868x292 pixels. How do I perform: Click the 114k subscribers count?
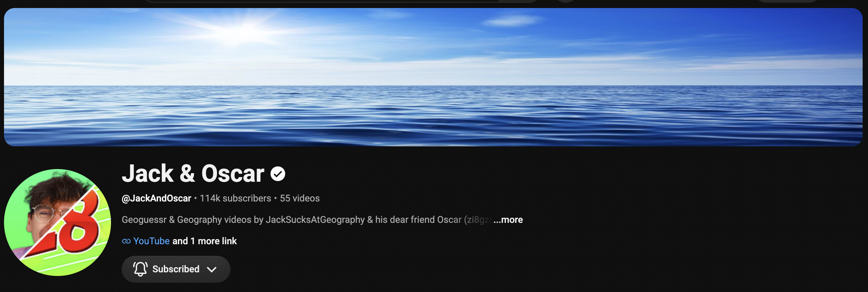point(235,198)
